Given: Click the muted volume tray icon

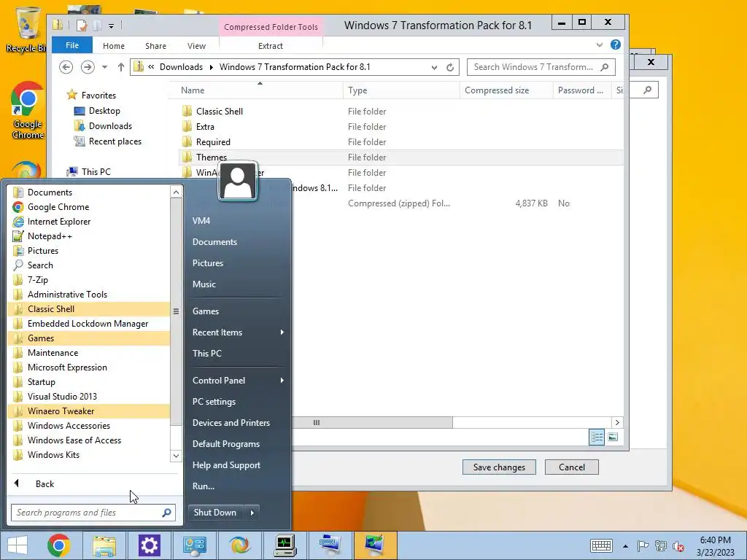Looking at the screenshot, I should [x=678, y=546].
